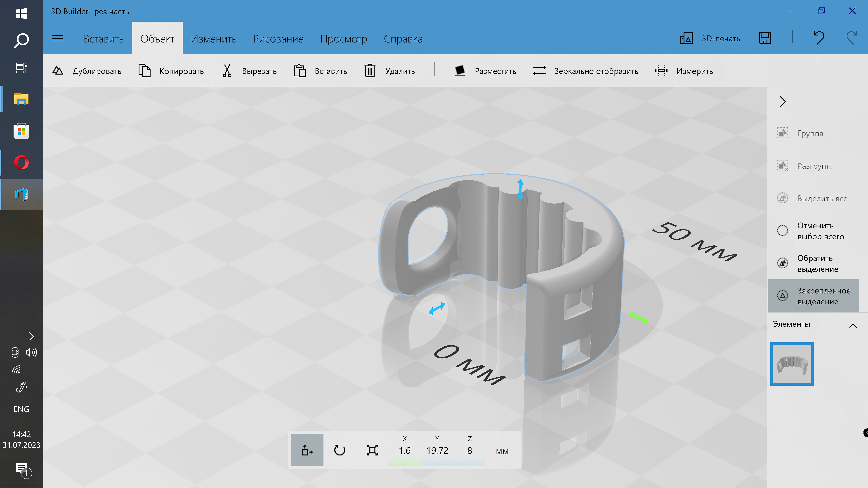The image size is (868, 488).
Task: Open the hamburger menu
Action: [x=58, y=38]
